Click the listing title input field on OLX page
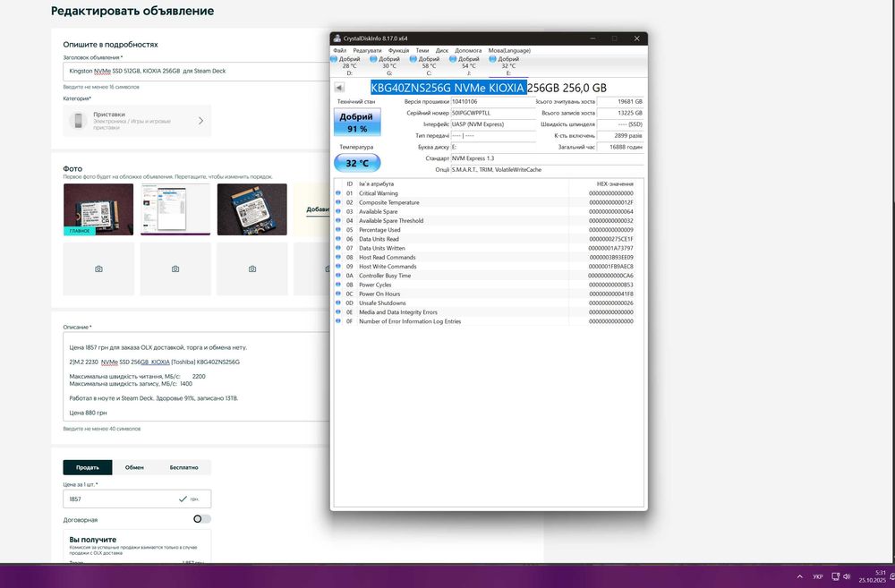 [x=196, y=72]
